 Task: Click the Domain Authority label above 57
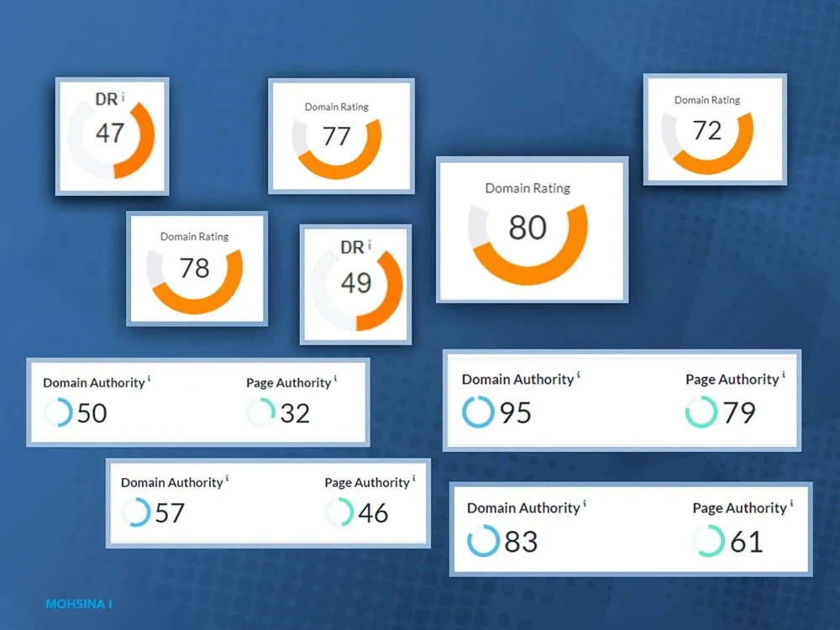[172, 482]
